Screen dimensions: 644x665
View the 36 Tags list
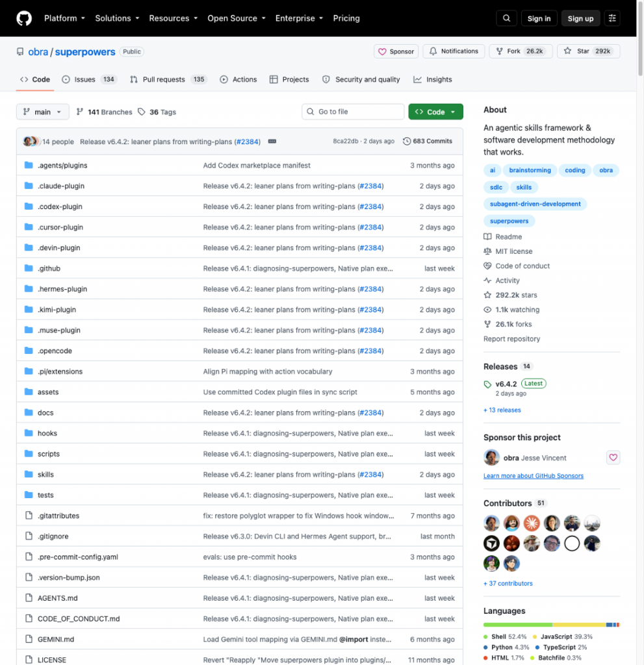click(x=157, y=112)
